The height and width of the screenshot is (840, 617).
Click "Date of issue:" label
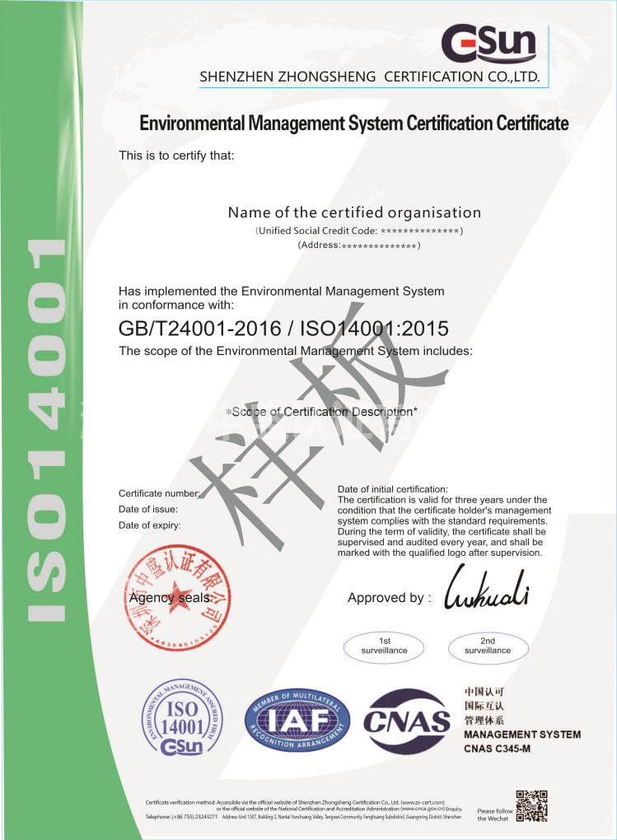(148, 509)
